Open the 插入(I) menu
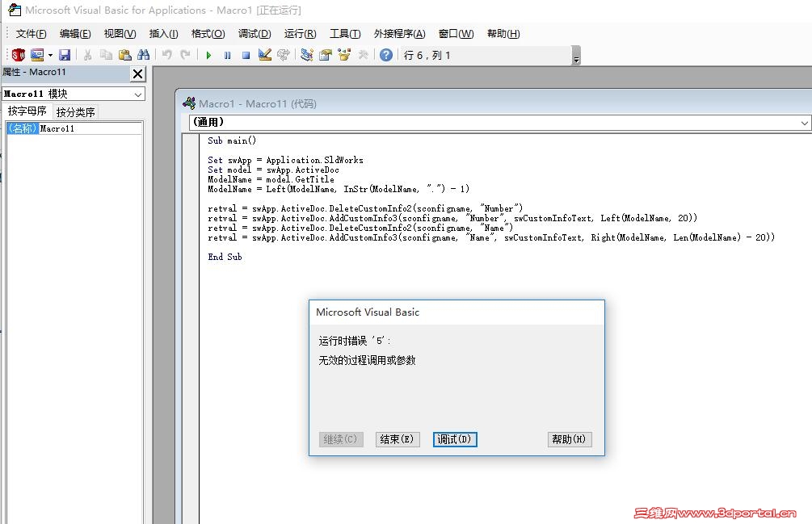The height and width of the screenshot is (524, 812). click(x=164, y=34)
